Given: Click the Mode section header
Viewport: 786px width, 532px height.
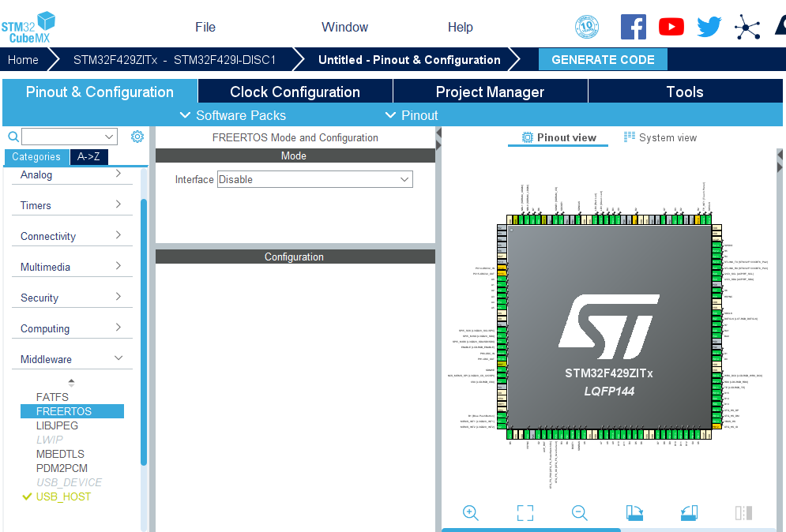Looking at the screenshot, I should point(295,155).
